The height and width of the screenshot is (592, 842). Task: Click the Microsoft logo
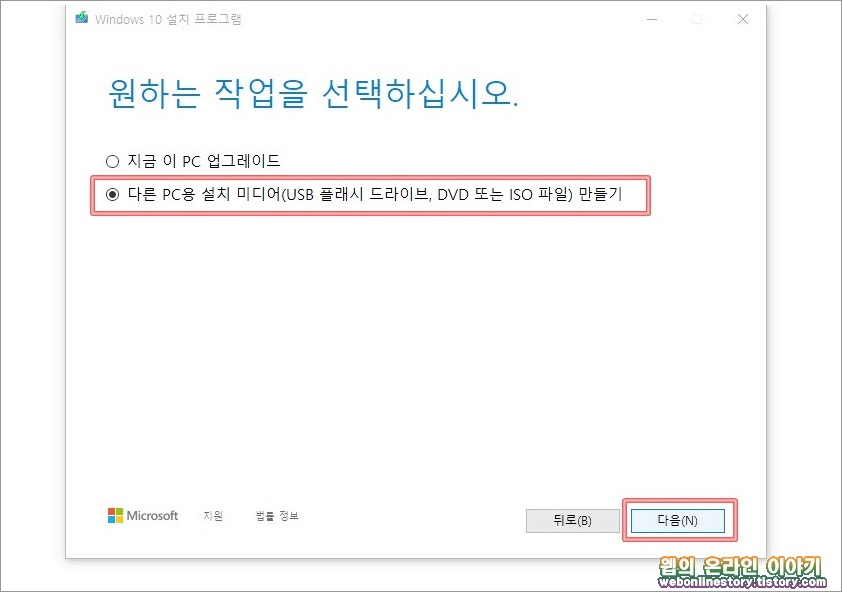[x=143, y=516]
